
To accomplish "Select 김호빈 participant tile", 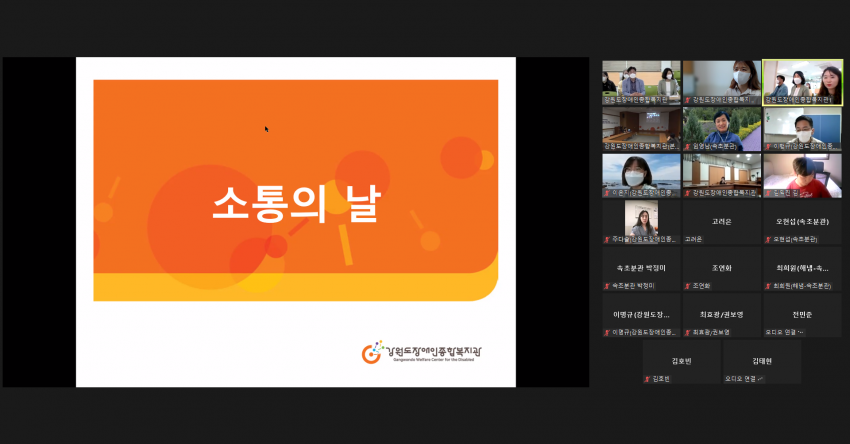I will coord(682,362).
